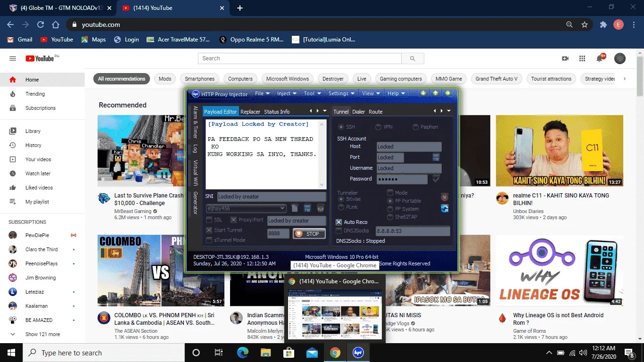Viewport: 644px width, 362px height.
Task: Click the YouTube search magnifier button
Action: [413, 58]
